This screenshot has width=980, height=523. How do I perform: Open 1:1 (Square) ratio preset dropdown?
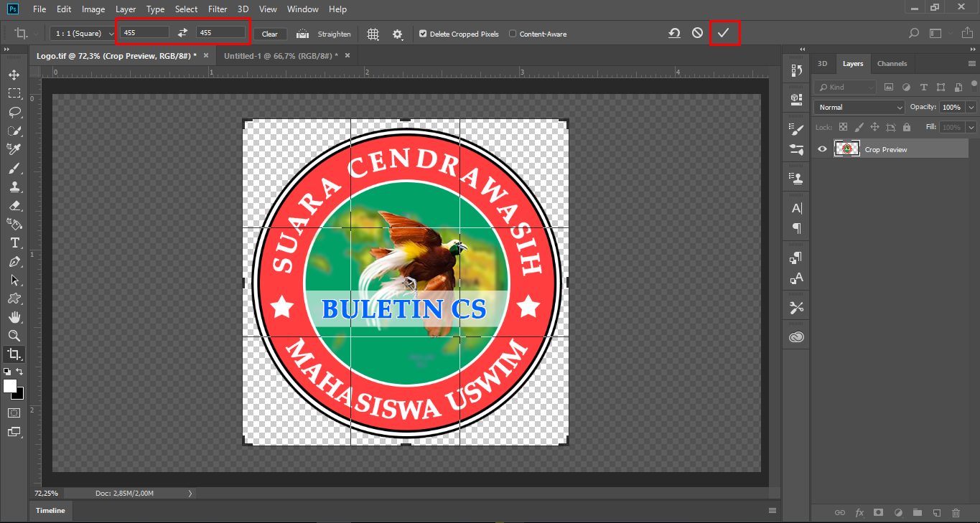[83, 34]
